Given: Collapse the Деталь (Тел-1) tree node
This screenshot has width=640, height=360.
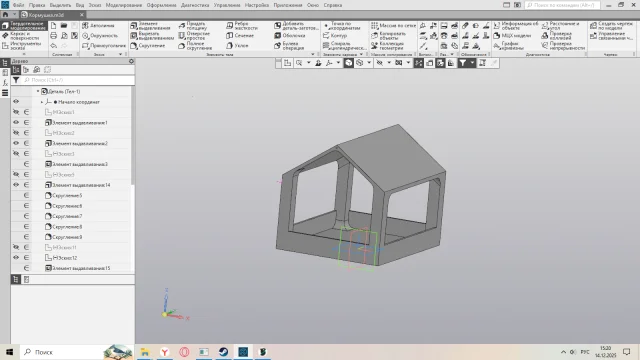Looking at the screenshot, I should (38, 91).
